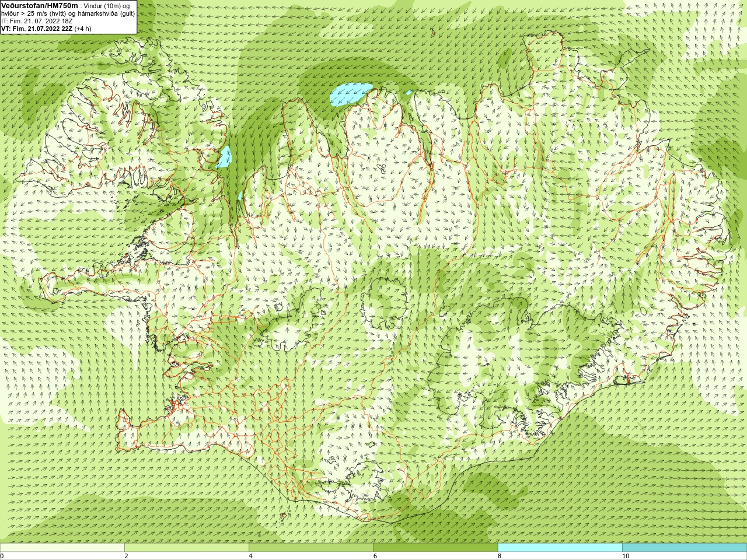Click the "Vindur (10m) og" label
The image size is (747, 560).
[107, 6]
